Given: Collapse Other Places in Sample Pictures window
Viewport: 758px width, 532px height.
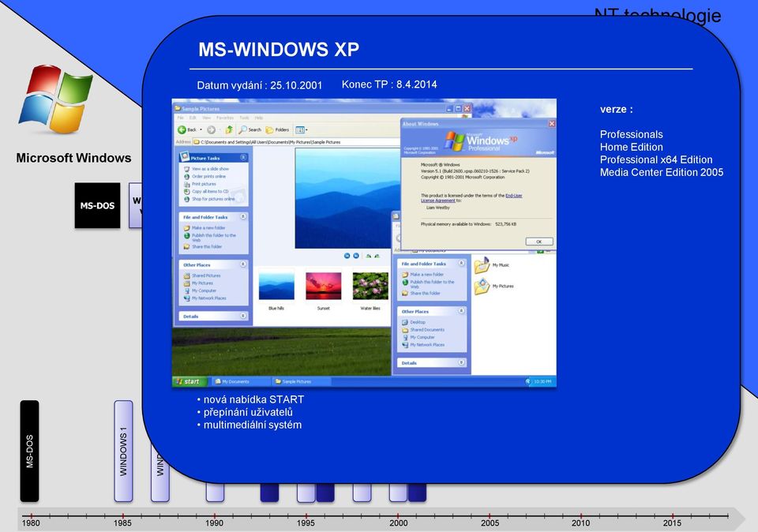Looking at the screenshot, I should coord(243,264).
